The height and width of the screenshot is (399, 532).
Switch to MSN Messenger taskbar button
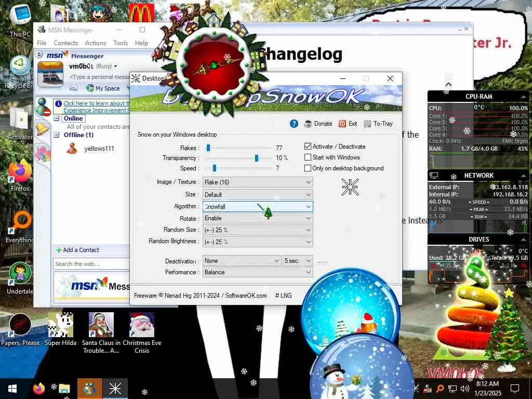[89, 389]
